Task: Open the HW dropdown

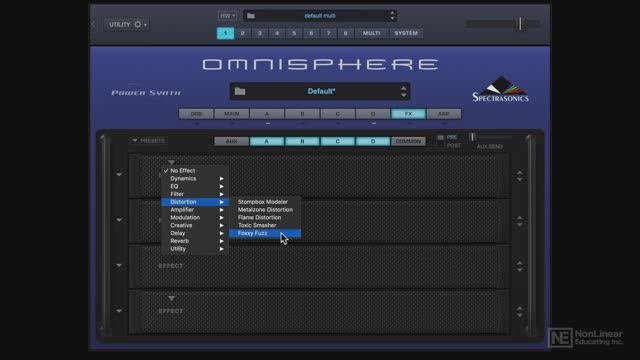Action: click(x=227, y=16)
